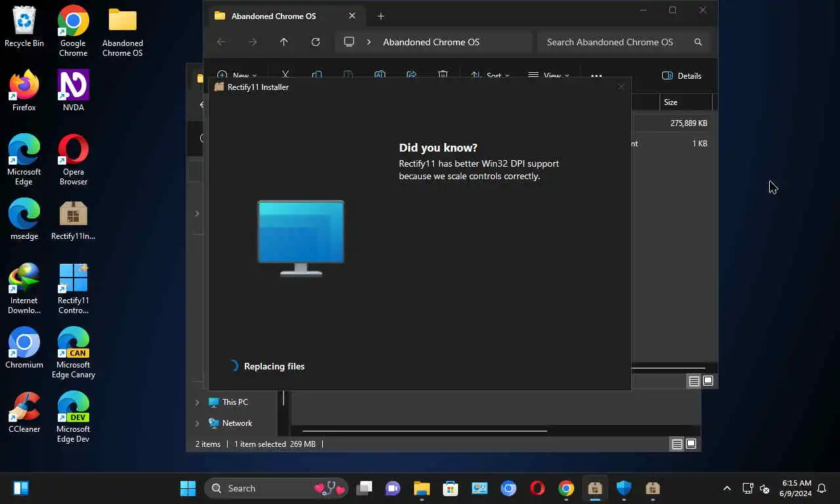Open the Windows Start menu

pyautogui.click(x=188, y=488)
